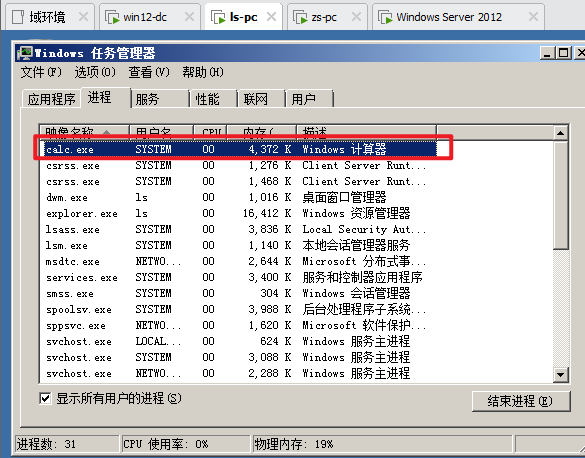Sort by the CPU column header
The width and height of the screenshot is (585, 458).
coord(210,132)
